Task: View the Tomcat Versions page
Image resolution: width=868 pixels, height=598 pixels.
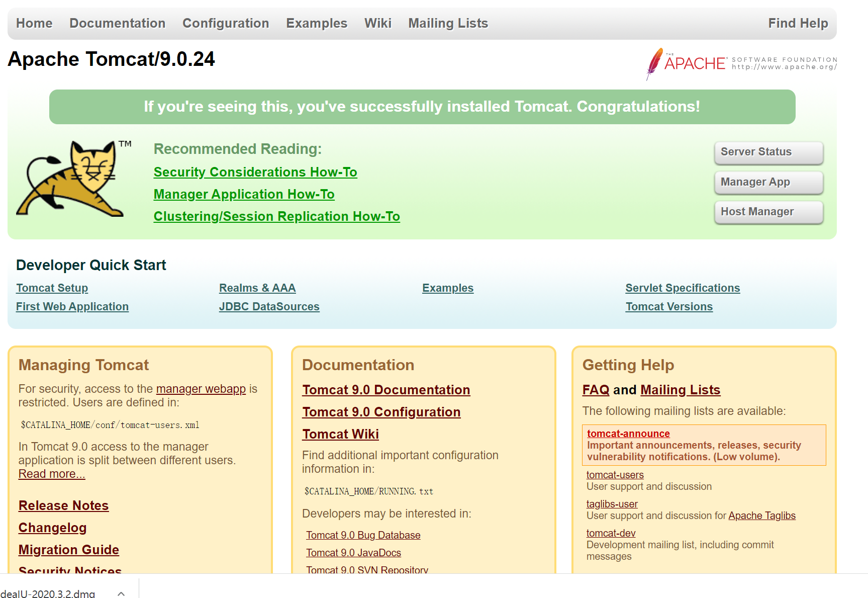Action: click(669, 306)
